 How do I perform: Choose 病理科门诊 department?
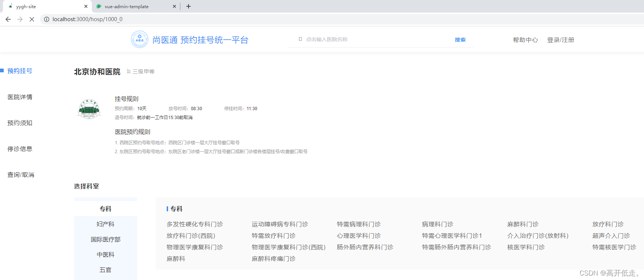click(x=438, y=224)
